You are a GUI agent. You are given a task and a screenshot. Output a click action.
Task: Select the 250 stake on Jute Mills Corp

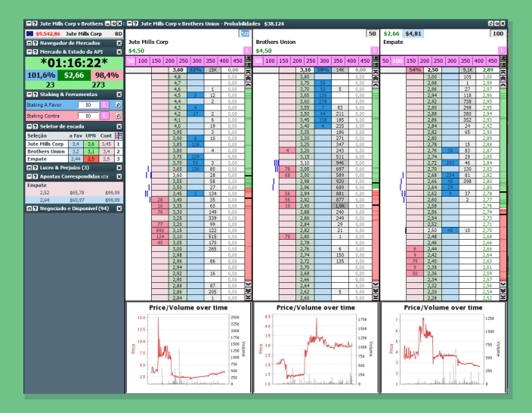(x=183, y=61)
